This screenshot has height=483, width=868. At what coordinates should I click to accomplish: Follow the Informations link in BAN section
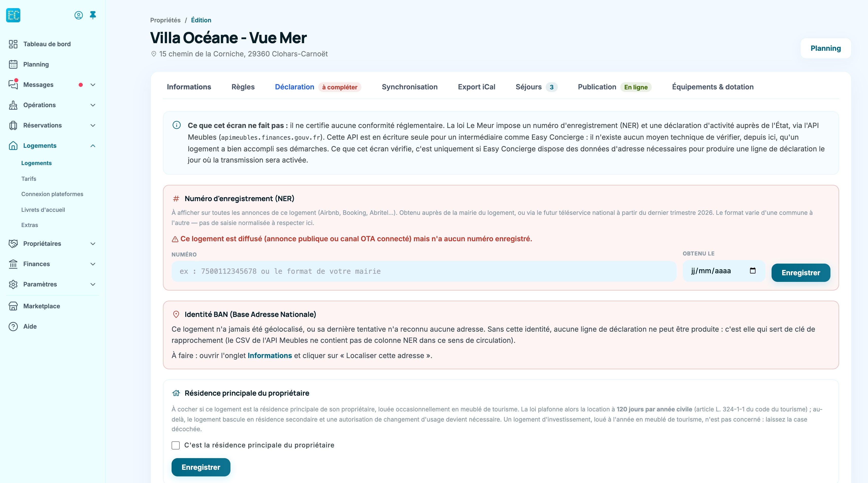[270, 356]
